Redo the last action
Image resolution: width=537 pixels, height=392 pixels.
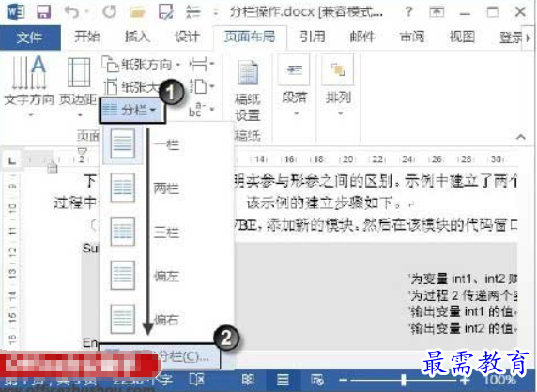click(x=109, y=12)
